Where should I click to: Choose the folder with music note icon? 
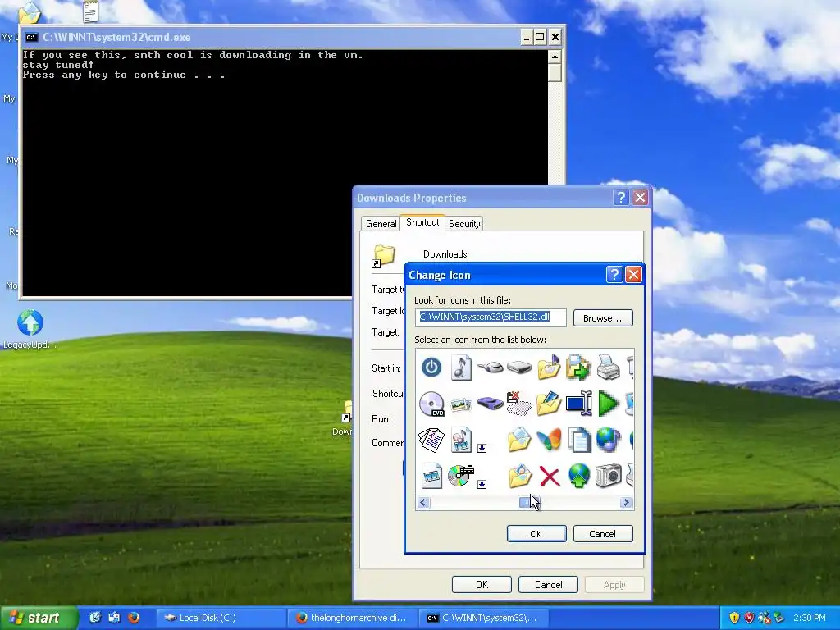(x=549, y=367)
